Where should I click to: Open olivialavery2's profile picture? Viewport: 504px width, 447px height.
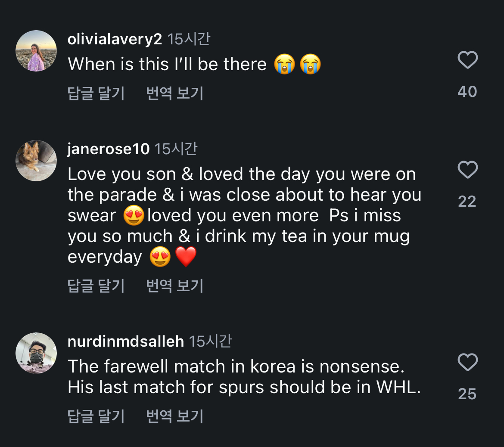[36, 51]
